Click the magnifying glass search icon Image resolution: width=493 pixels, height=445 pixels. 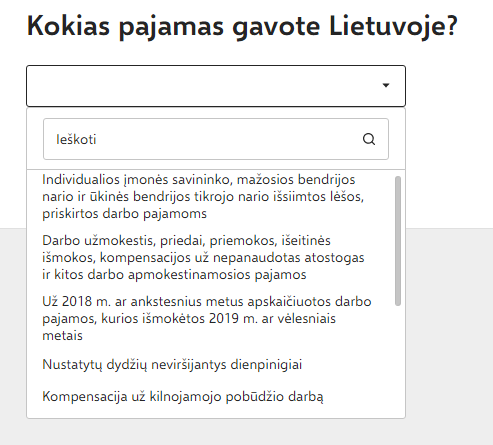coord(369,139)
